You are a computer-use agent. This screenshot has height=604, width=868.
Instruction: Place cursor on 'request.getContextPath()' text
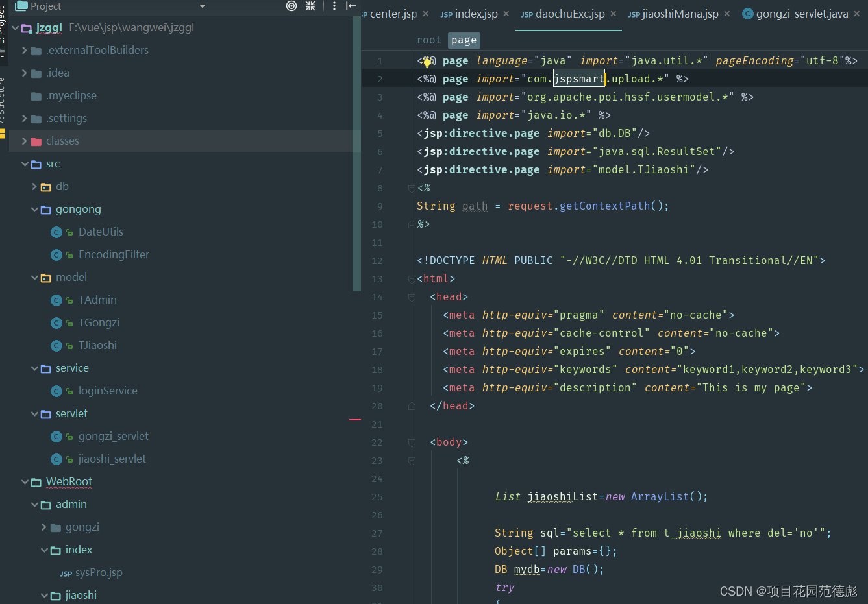click(585, 206)
